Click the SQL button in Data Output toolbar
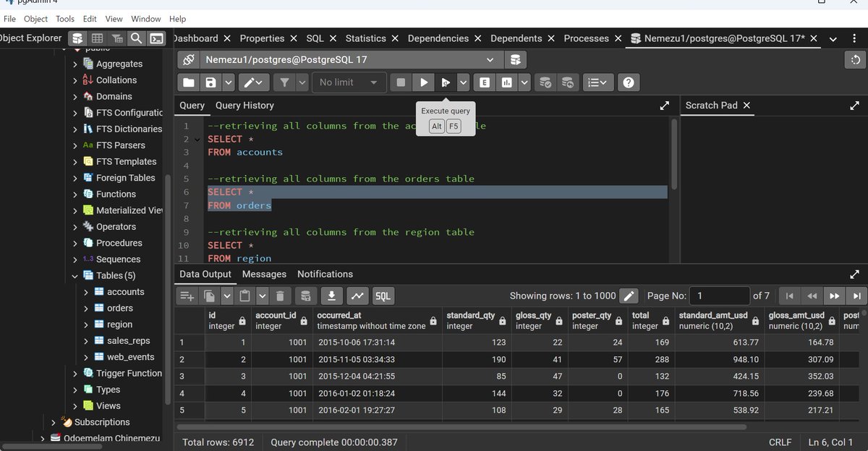 tap(383, 296)
